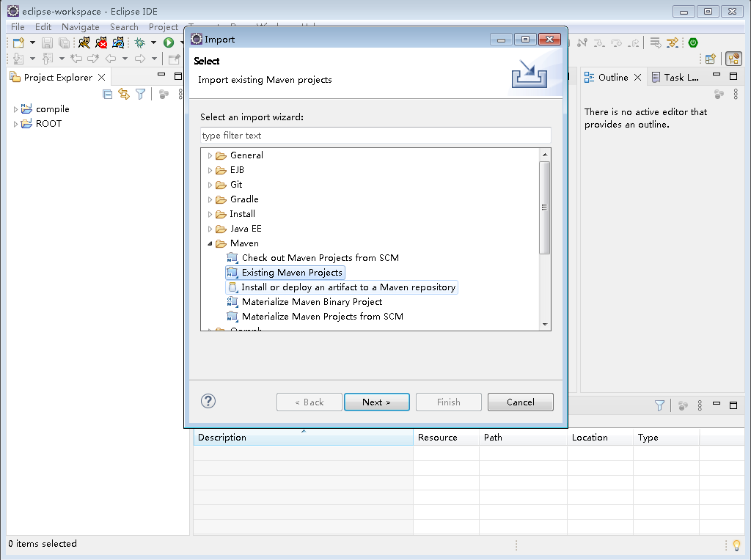Click the Save All icon in toolbar
Screen dimensions: 751x560
[64, 43]
